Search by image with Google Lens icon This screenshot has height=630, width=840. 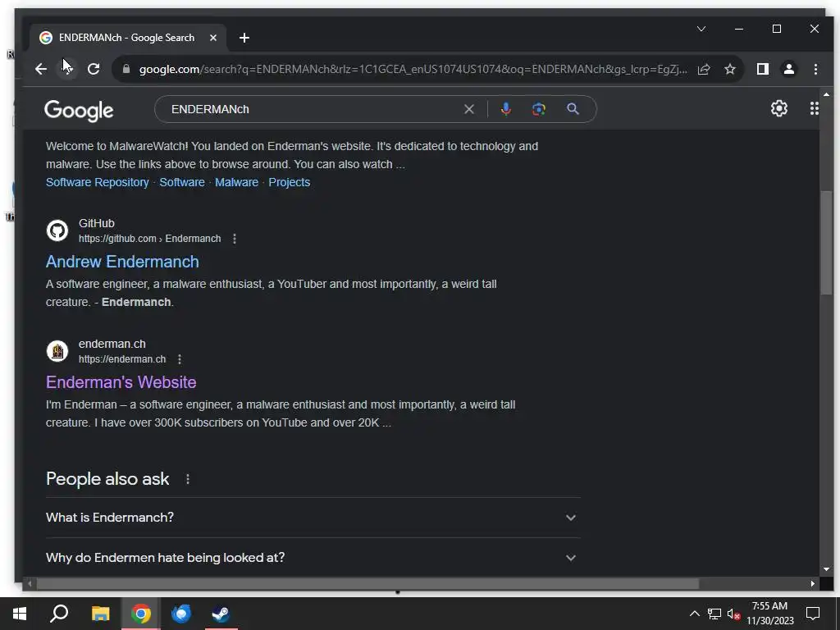(538, 109)
